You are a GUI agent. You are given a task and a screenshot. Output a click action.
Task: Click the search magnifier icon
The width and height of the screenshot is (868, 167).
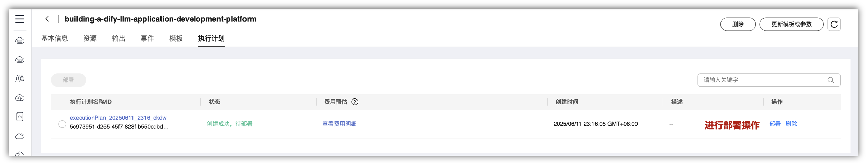(x=830, y=80)
